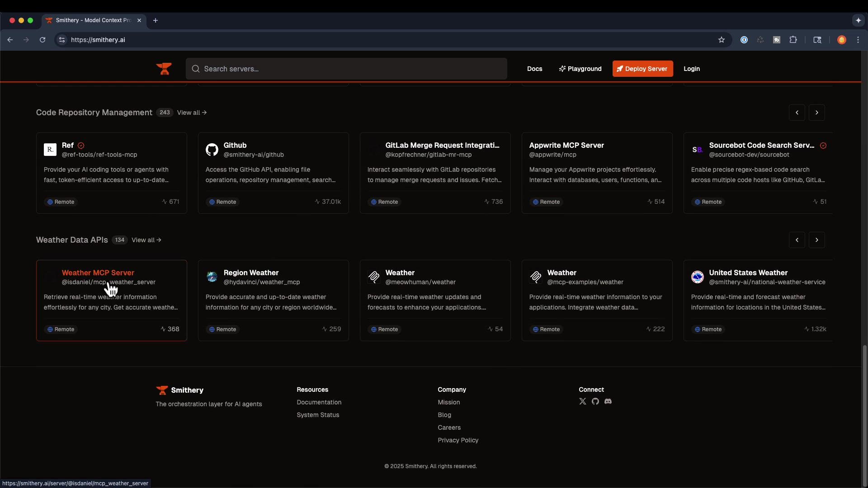Click the Sourcebot card SB logo
Viewport: 868px width, 488px height.
click(698, 150)
